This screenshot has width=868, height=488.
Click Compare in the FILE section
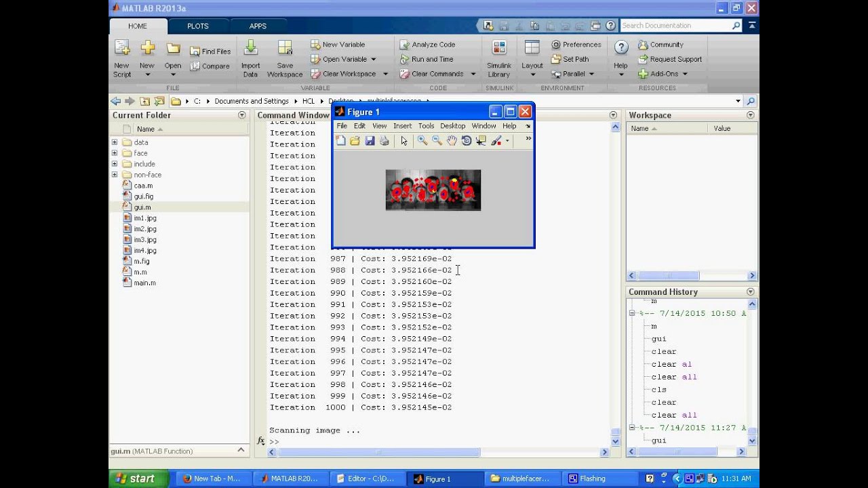point(210,66)
